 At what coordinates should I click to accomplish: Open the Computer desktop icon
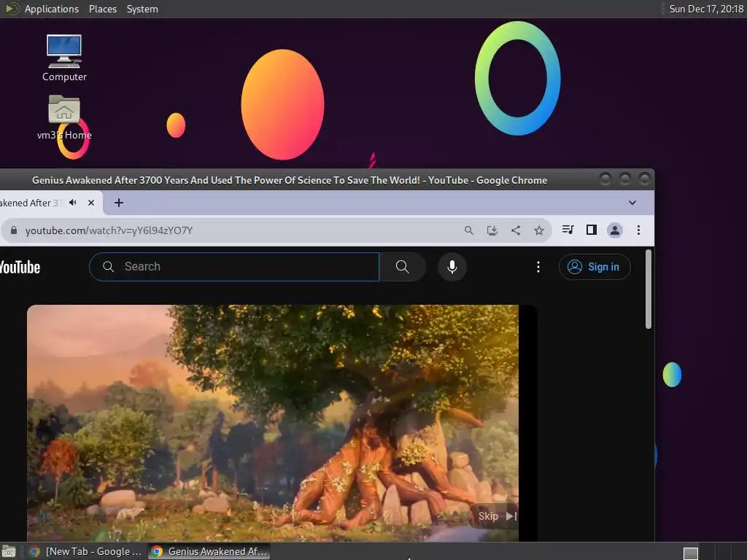point(64,58)
